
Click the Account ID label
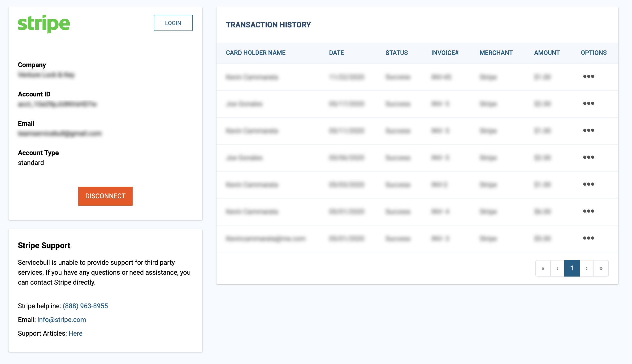pos(34,94)
